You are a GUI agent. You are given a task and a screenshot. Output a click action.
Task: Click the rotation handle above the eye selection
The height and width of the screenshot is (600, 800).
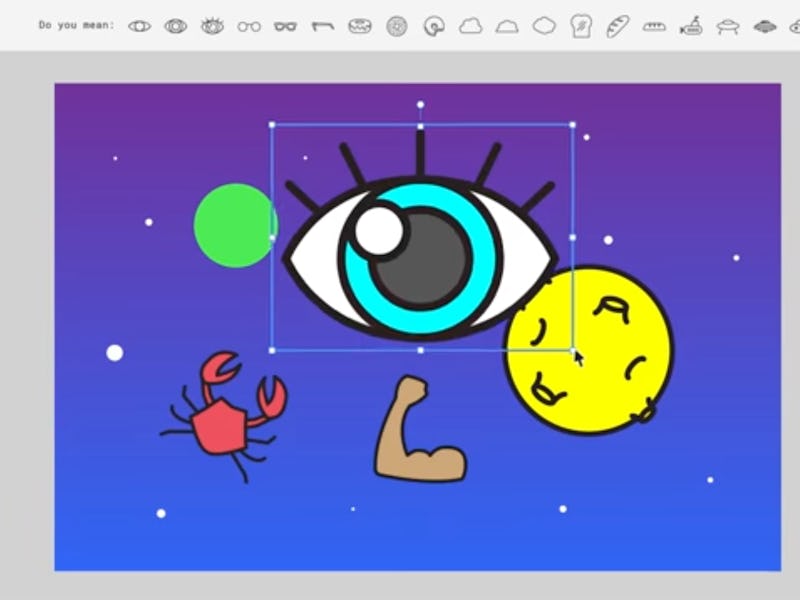click(x=420, y=104)
